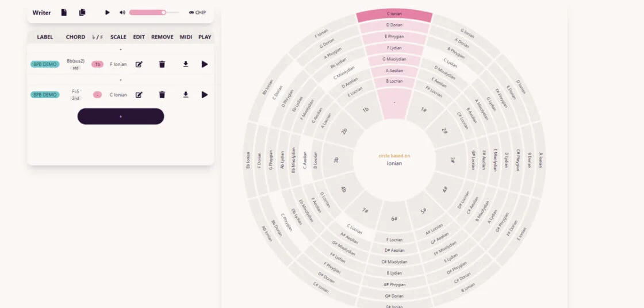Remove the F♭5 chord with trash icon
The height and width of the screenshot is (308, 644).
(x=162, y=95)
